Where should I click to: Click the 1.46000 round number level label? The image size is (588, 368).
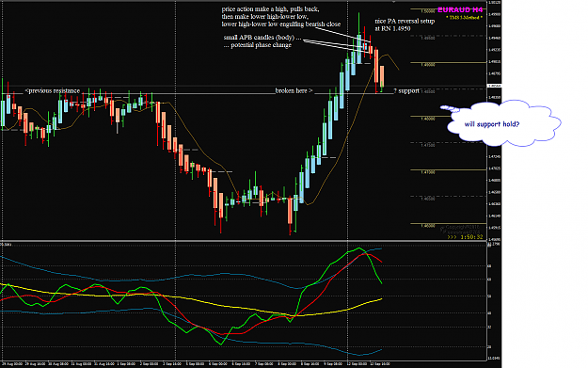pyautogui.click(x=427, y=226)
